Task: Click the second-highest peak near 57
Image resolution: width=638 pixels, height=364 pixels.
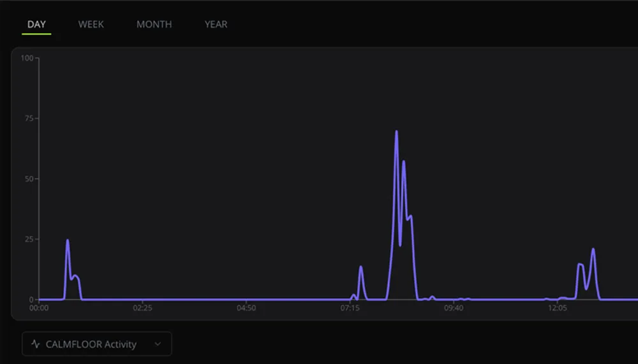Action: coord(403,162)
